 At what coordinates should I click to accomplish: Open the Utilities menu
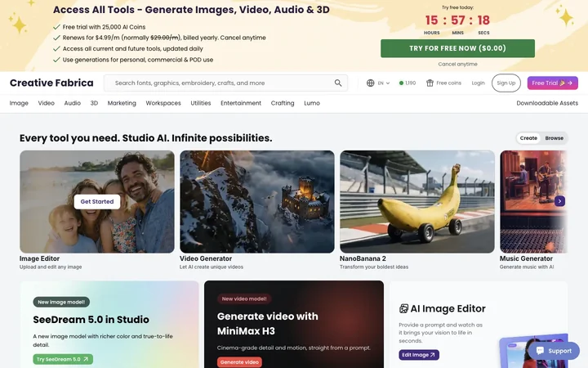(x=201, y=103)
